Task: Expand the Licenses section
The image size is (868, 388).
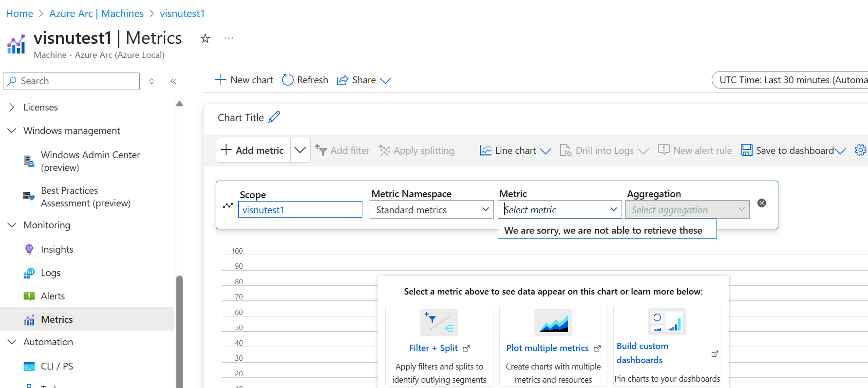Action: 12,107
